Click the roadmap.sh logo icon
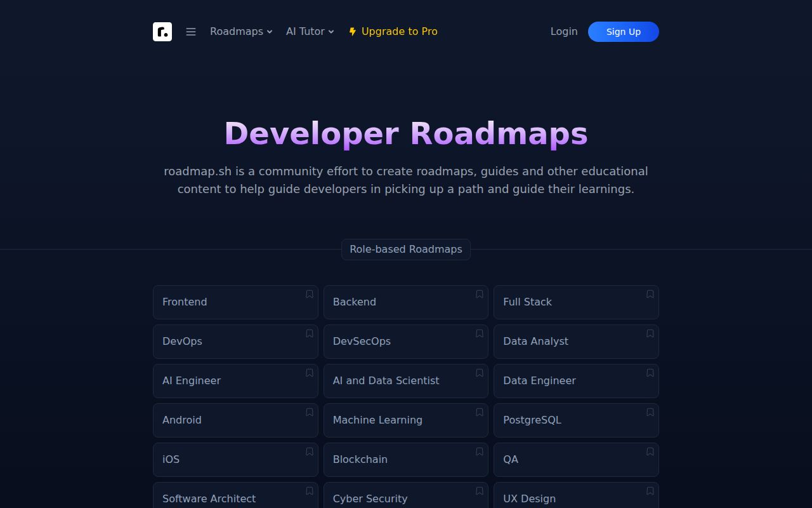Viewport: 812px width, 508px height. click(x=162, y=32)
